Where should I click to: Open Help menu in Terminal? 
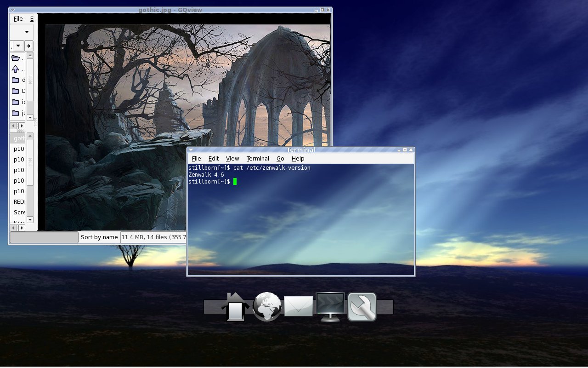point(298,159)
